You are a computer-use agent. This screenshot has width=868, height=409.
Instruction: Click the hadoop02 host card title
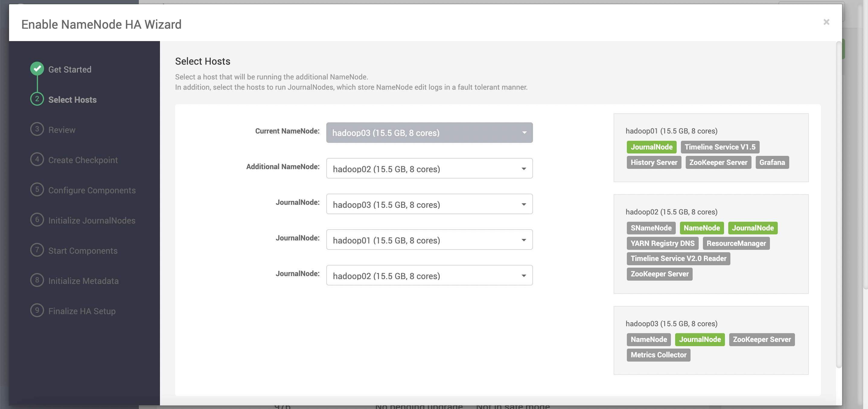point(672,212)
